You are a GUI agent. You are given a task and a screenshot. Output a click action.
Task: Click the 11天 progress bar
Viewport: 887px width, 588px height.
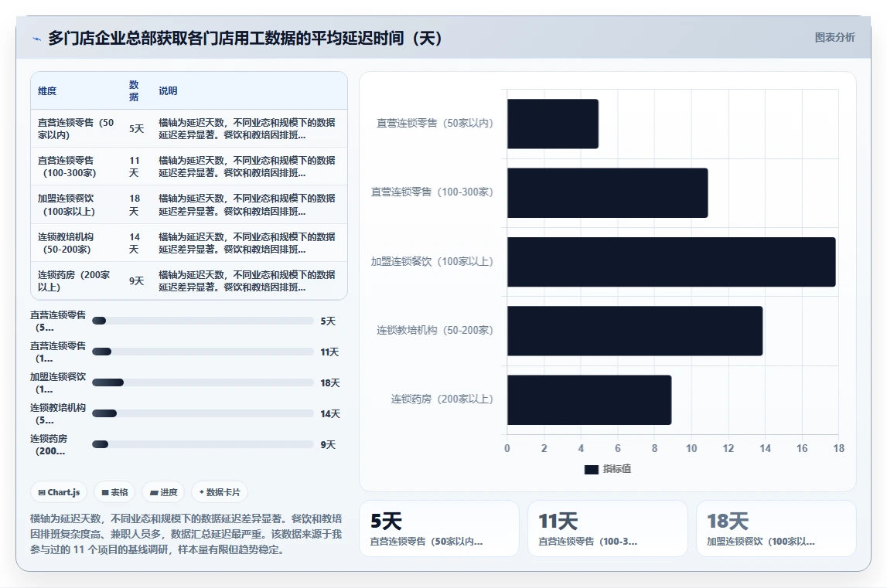[203, 352]
